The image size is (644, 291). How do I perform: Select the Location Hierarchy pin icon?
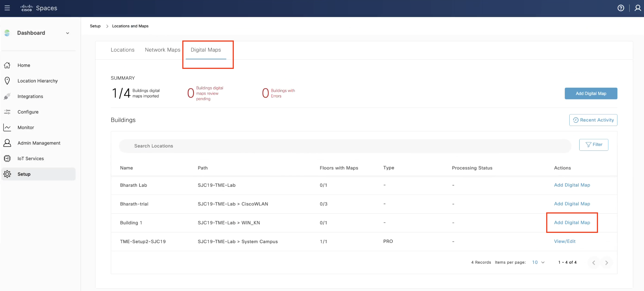point(7,81)
